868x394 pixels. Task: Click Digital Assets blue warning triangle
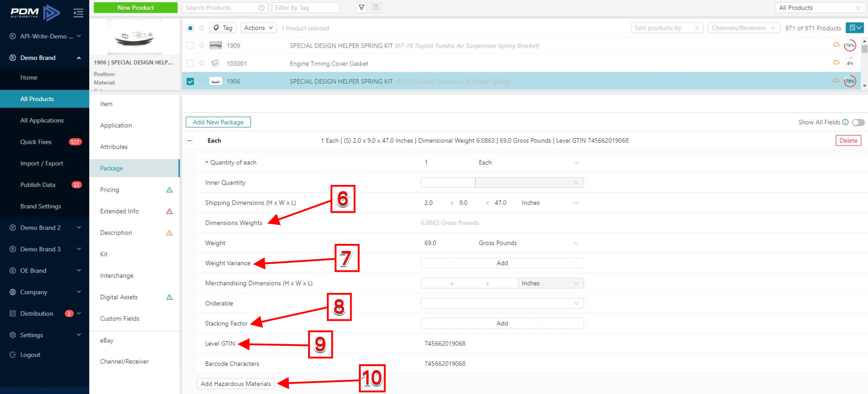click(x=169, y=297)
